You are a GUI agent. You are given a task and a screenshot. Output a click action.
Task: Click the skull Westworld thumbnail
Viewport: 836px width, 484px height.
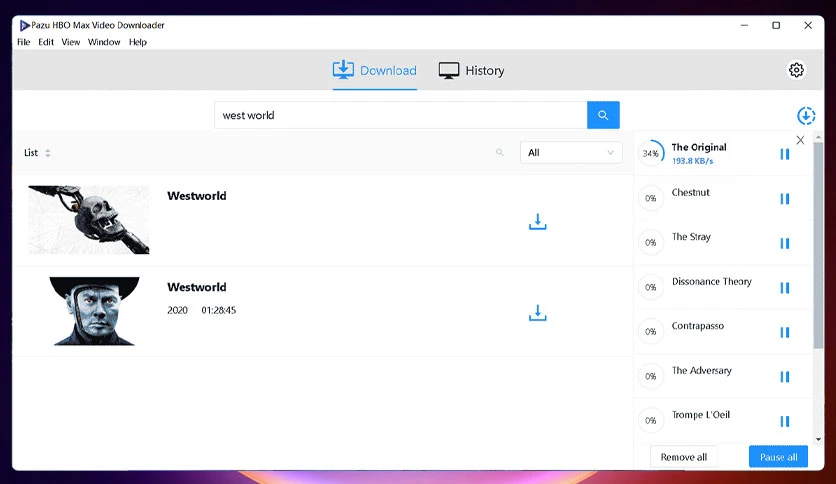pyautogui.click(x=89, y=220)
